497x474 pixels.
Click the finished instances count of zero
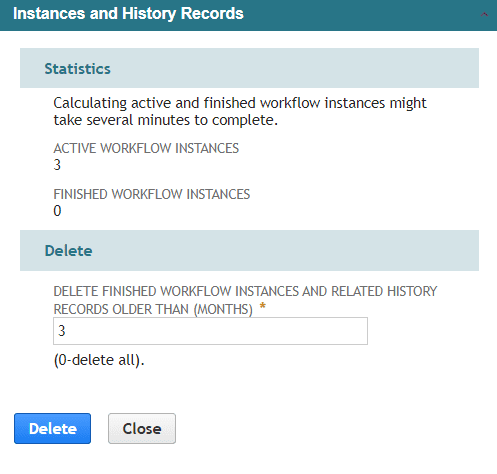pyautogui.click(x=57, y=211)
